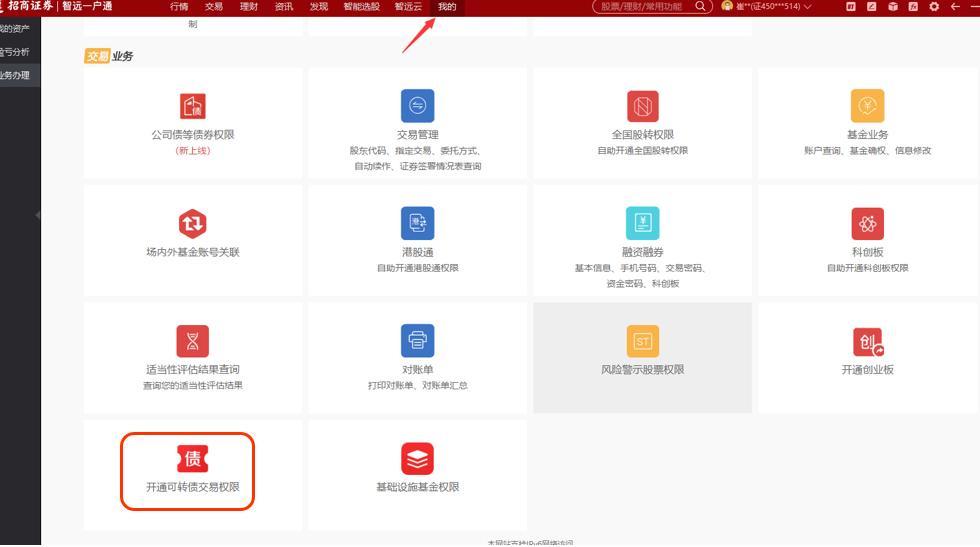Open the 智能选股 menu

tap(362, 6)
